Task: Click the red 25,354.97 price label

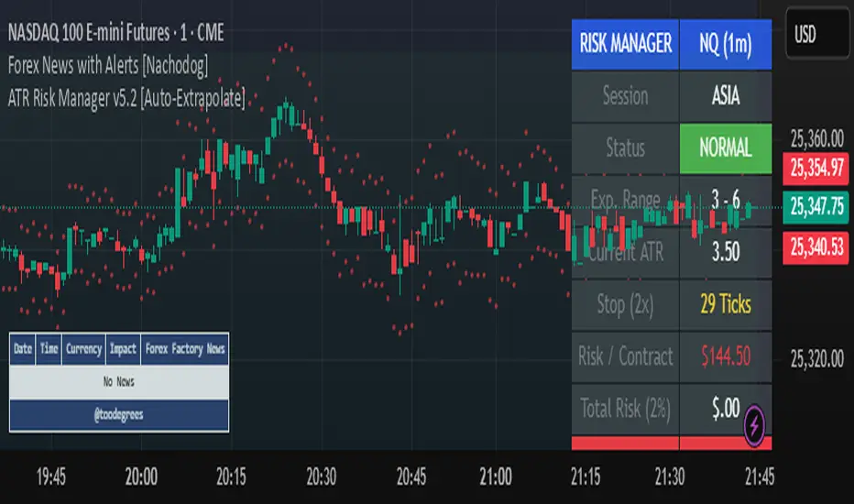Action: point(817,169)
